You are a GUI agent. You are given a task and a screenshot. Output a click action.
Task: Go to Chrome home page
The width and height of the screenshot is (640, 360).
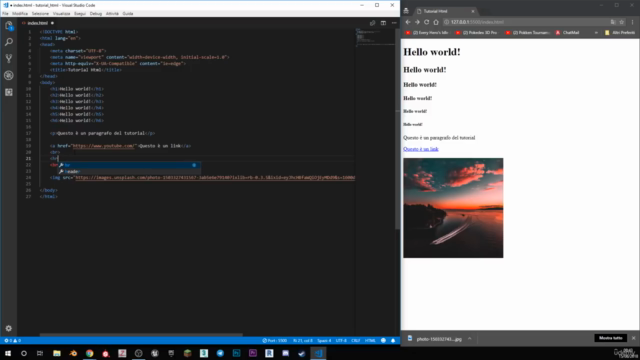[x=436, y=22]
